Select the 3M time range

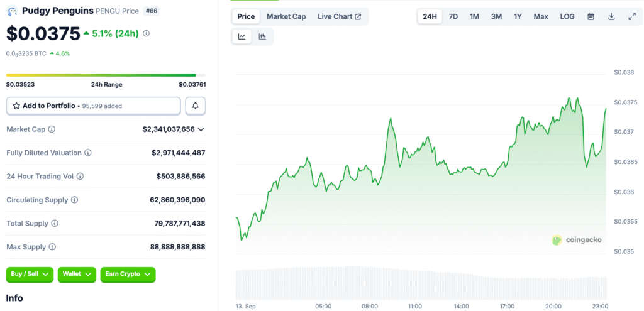tap(496, 17)
